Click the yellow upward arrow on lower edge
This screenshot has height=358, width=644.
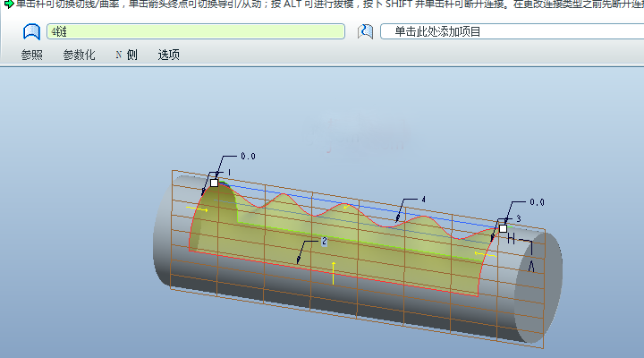(333, 273)
